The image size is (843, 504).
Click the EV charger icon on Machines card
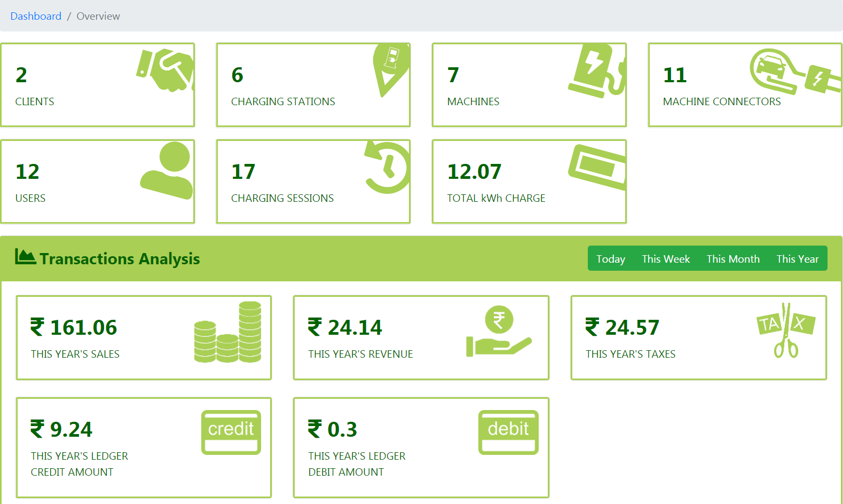pyautogui.click(x=597, y=71)
